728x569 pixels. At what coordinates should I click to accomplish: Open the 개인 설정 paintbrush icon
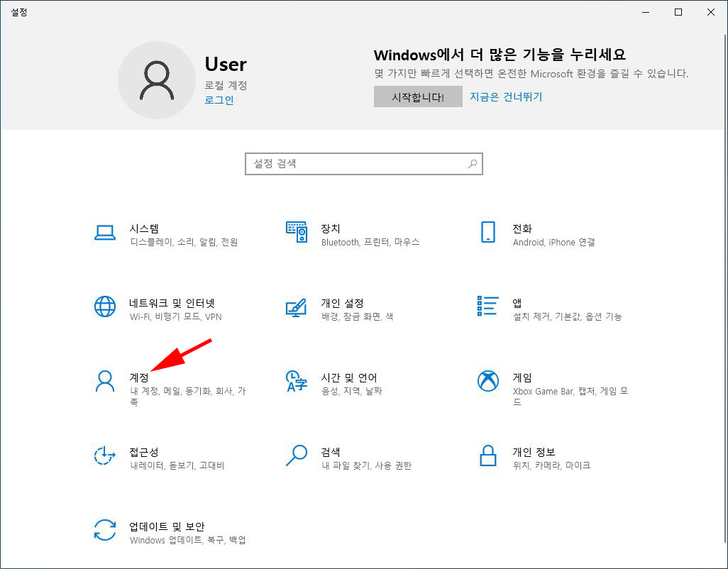pyautogui.click(x=296, y=307)
